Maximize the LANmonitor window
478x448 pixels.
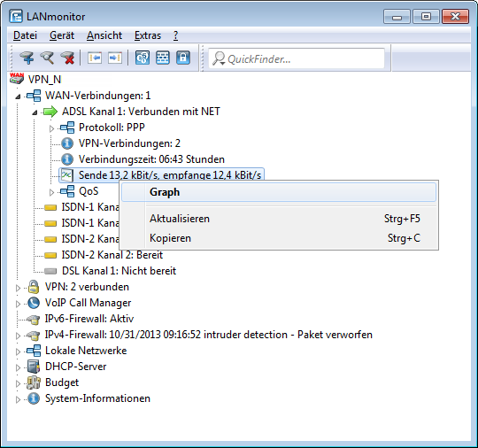click(426, 17)
